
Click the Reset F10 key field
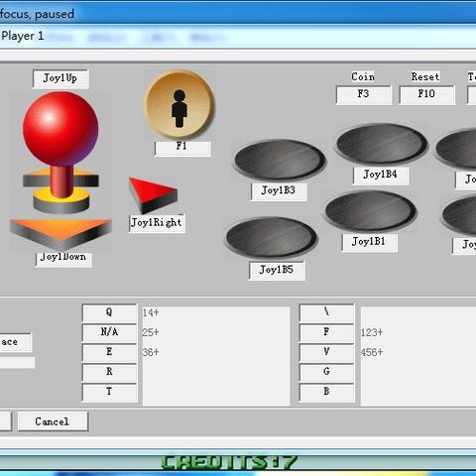pos(426,95)
